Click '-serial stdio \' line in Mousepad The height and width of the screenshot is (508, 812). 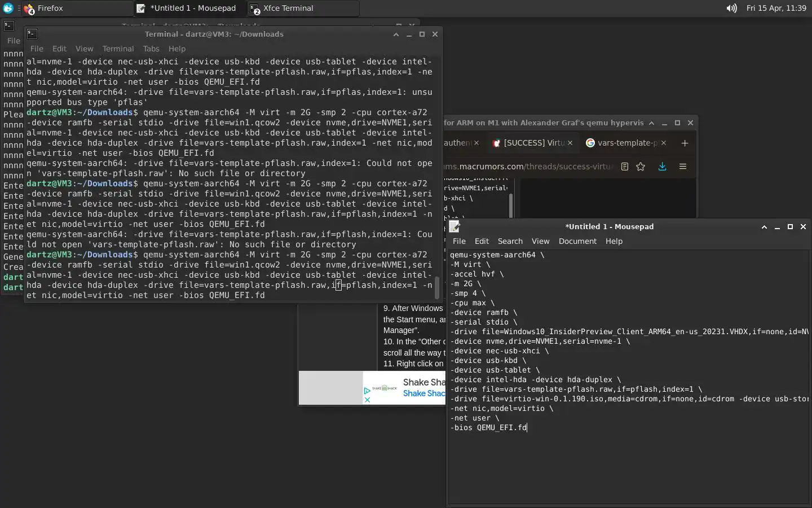483,322
